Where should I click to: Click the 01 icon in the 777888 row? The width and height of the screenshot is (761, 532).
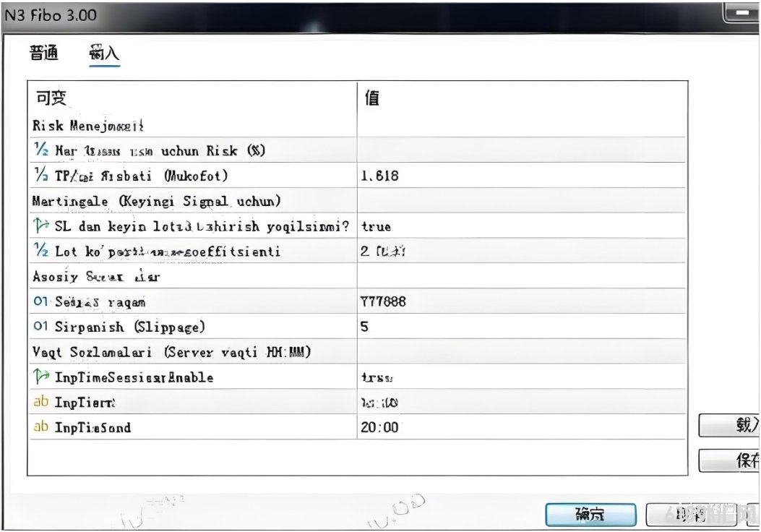tap(40, 301)
